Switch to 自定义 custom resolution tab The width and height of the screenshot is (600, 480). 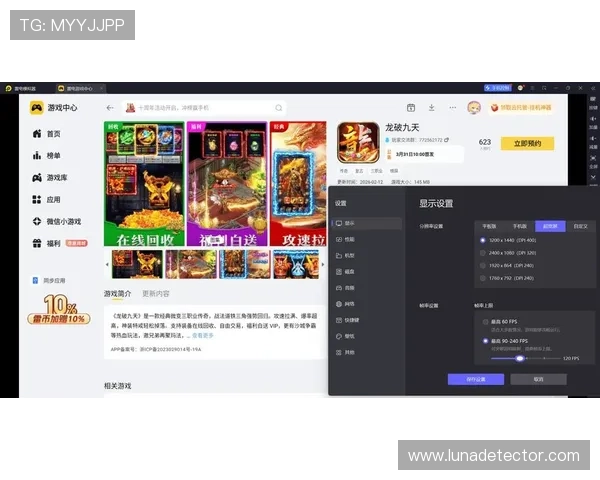pyautogui.click(x=580, y=226)
